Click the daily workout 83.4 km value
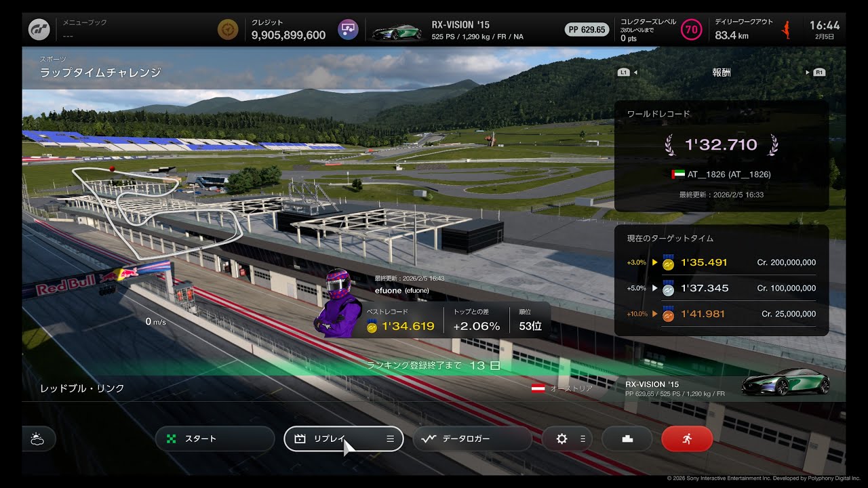This screenshot has width=868, height=488. (732, 35)
